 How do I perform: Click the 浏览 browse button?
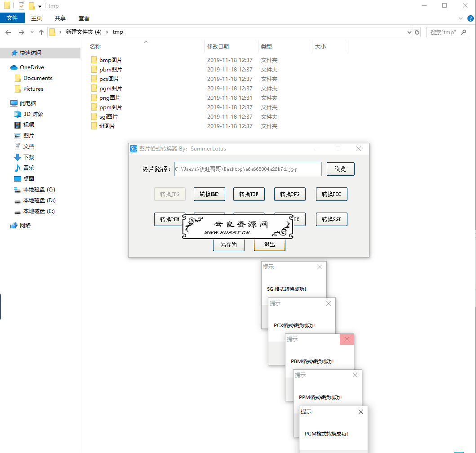(341, 169)
